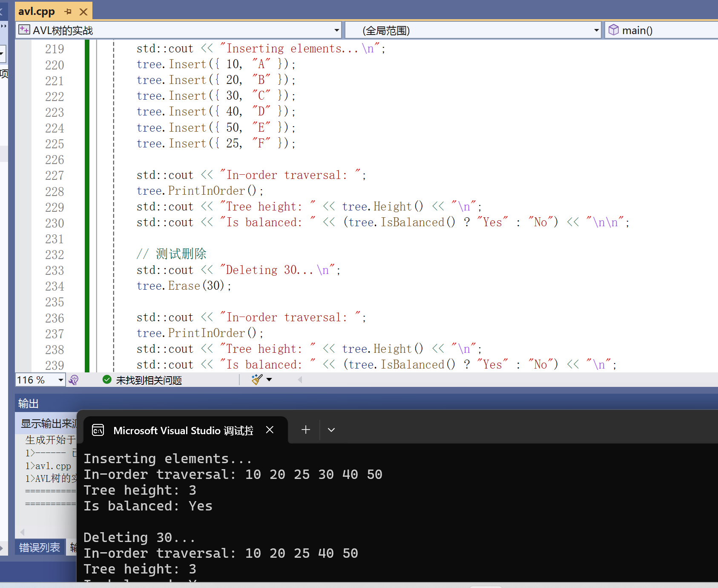718x588 pixels.
Task: Click 'Is balanced: Yes' console output line
Action: coord(148,506)
